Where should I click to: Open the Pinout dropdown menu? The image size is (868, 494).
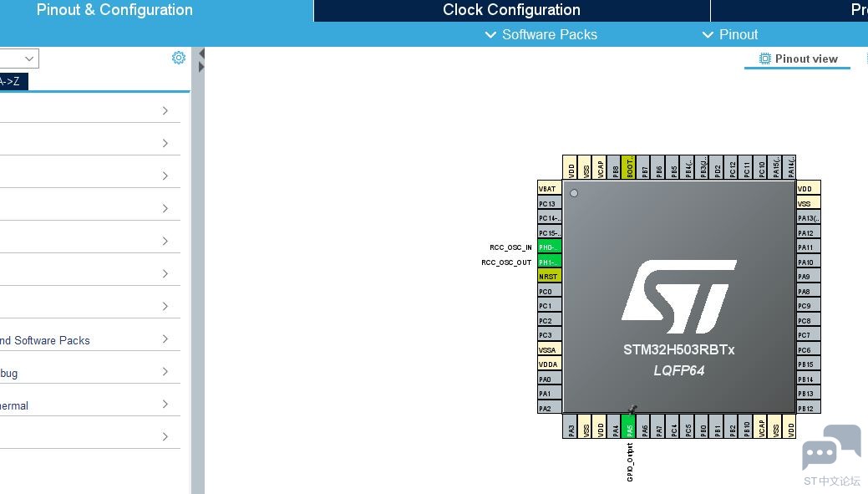[x=729, y=34]
